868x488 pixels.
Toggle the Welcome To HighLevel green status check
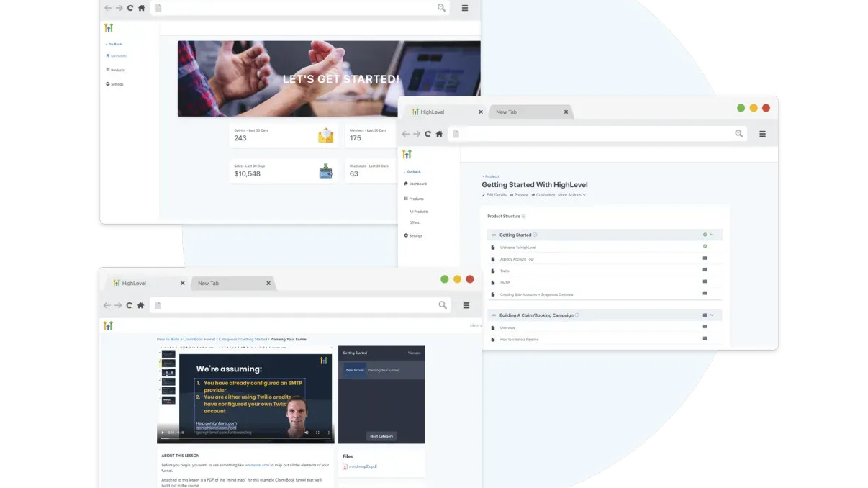coord(705,246)
